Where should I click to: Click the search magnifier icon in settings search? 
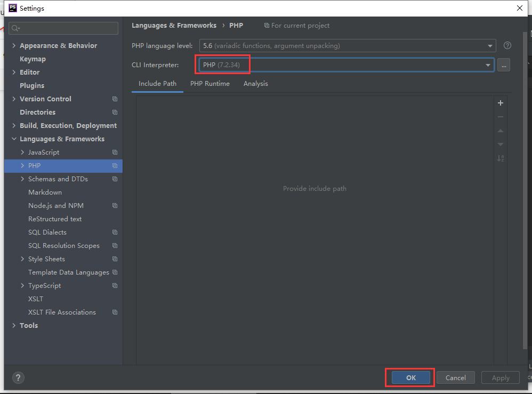[x=15, y=28]
